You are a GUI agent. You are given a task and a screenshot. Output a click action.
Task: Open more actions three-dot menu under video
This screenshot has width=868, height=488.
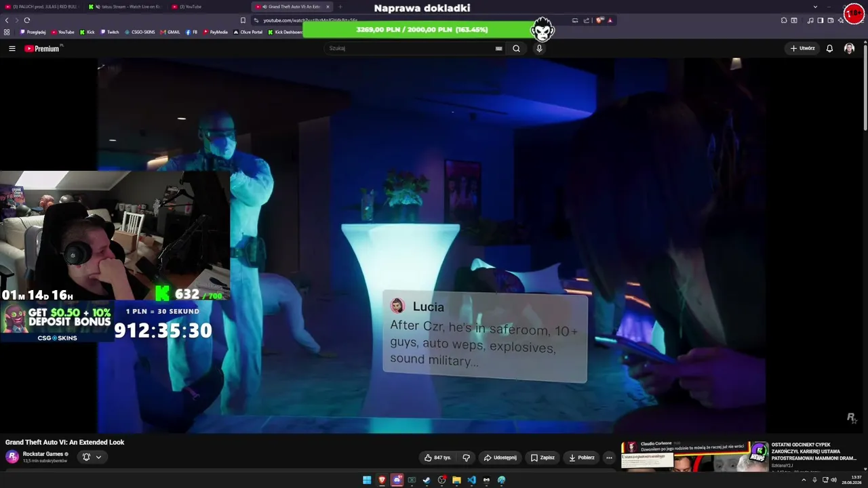609,457
